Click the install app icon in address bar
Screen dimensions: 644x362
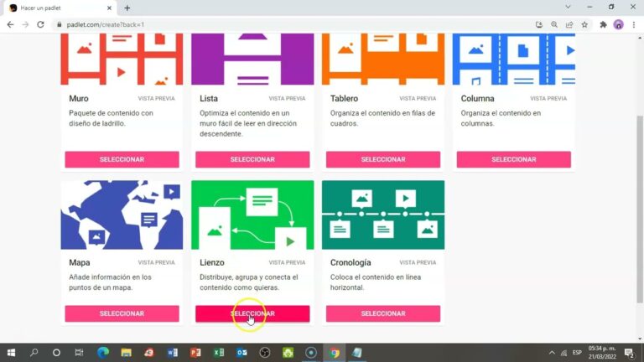tap(539, 24)
